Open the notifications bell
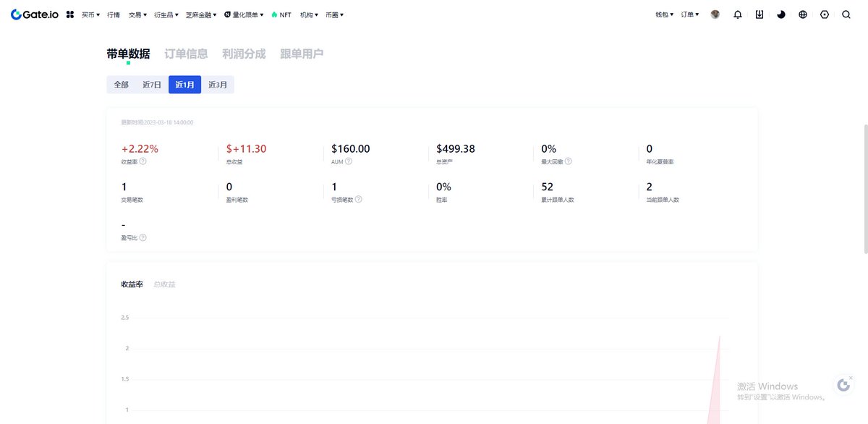Viewport: 868px width, 424px height. (x=737, y=14)
